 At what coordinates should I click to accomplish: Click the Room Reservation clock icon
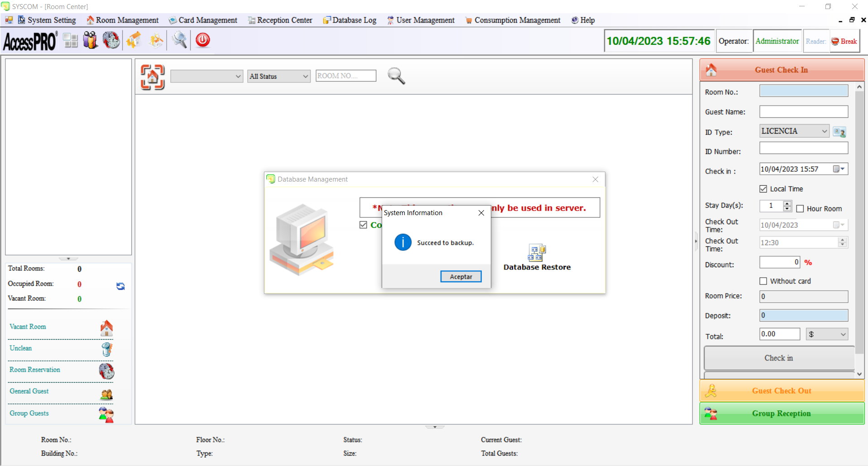point(106,371)
